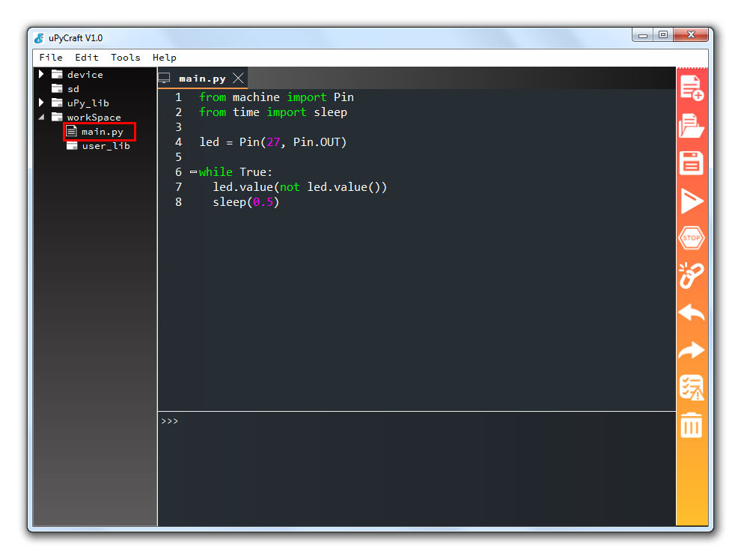
Task: Expand the uPy_lib tree node
Action: 41,102
